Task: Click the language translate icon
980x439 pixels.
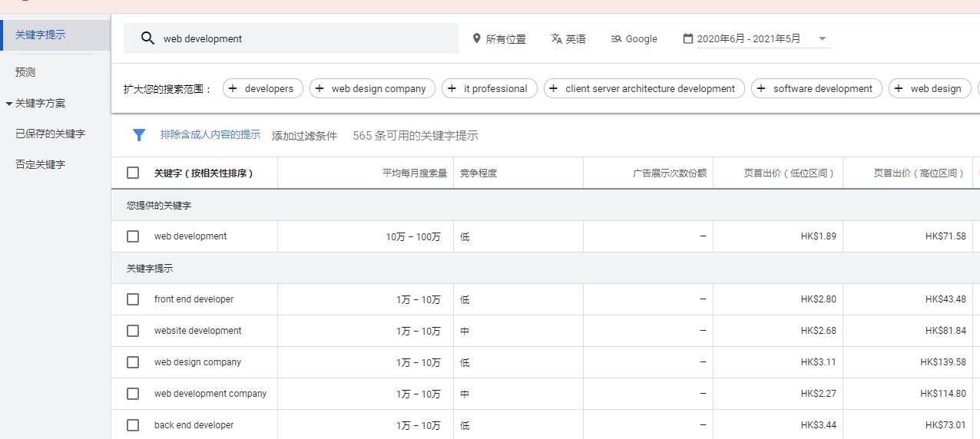Action: pyautogui.click(x=556, y=38)
